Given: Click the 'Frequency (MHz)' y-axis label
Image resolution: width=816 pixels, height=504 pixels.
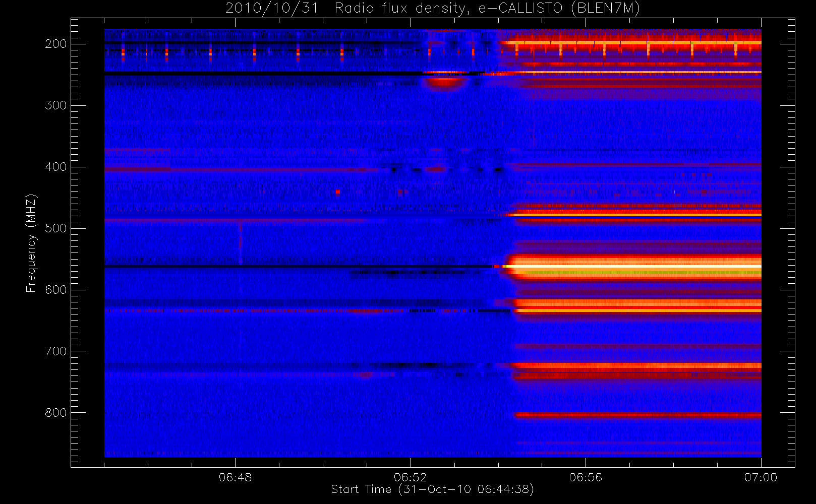Looking at the screenshot, I should pos(31,243).
